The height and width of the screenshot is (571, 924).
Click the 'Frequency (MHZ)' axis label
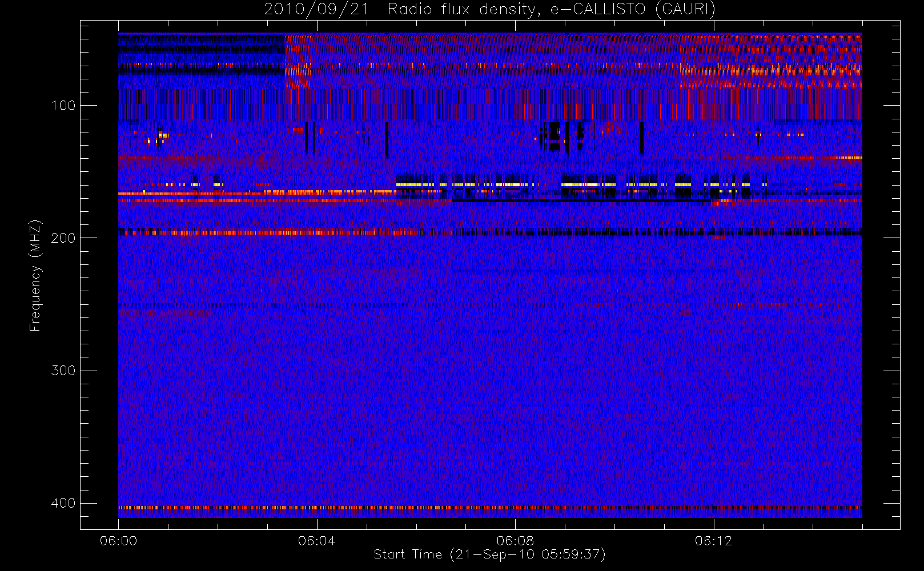pos(35,275)
